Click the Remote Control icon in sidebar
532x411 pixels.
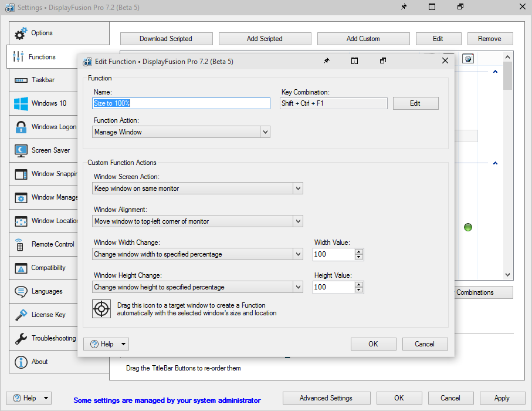pyautogui.click(x=21, y=244)
